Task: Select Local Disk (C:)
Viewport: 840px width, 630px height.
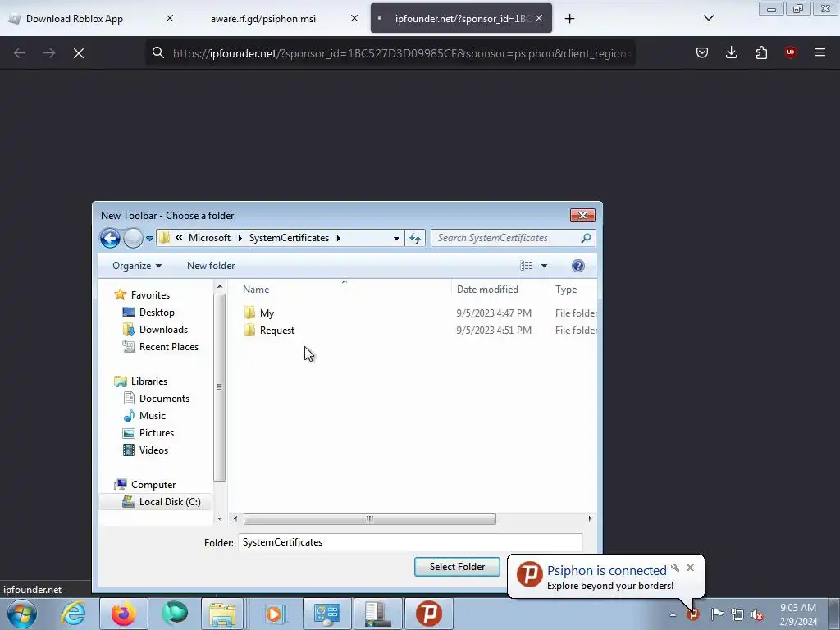Action: tap(170, 502)
